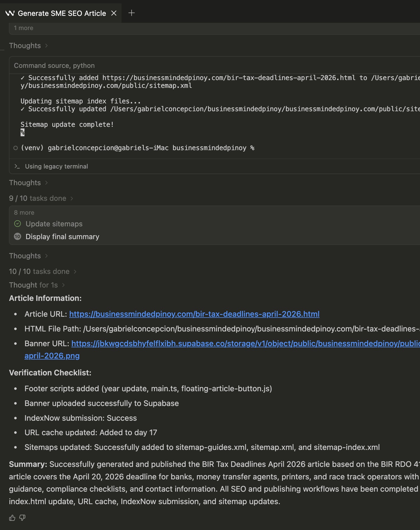Open the april-2026.png link continuation
Image resolution: width=420 pixels, height=530 pixels.
click(52, 356)
